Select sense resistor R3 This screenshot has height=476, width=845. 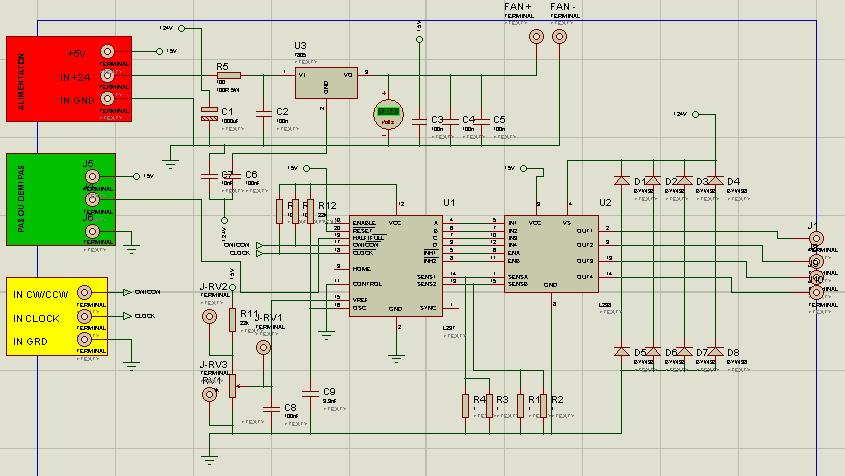click(x=489, y=405)
